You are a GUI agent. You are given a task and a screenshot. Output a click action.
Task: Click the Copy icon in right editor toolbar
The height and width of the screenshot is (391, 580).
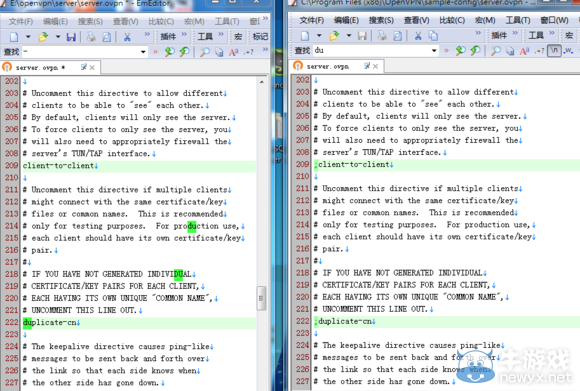pos(433,36)
